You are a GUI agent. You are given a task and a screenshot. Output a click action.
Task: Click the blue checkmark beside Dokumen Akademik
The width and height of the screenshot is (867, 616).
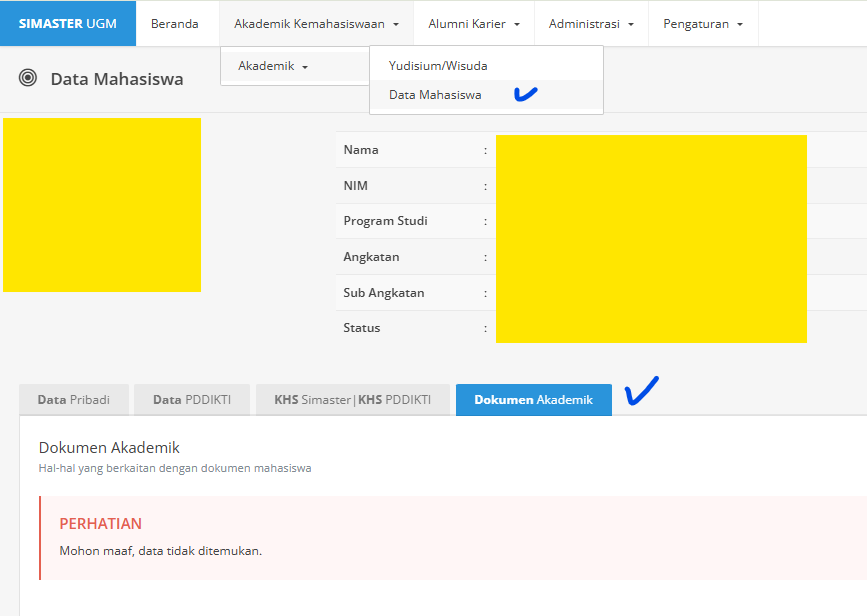641,390
